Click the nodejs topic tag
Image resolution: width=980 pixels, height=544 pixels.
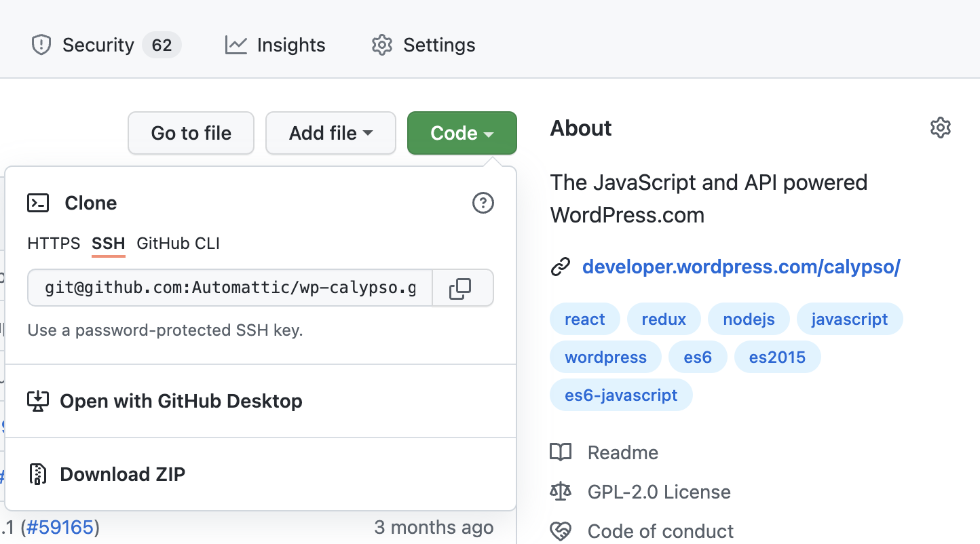coord(749,319)
